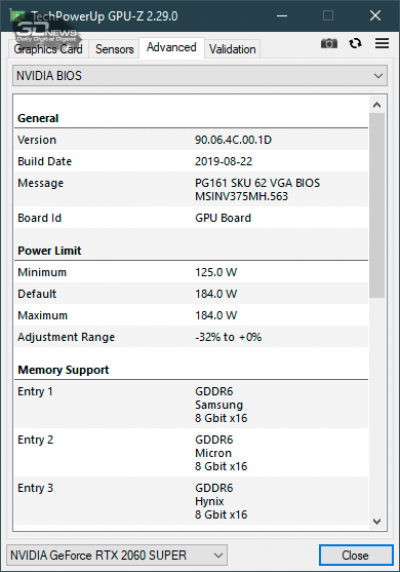Click the scroll down arrow
The height and width of the screenshot is (572, 400).
coord(377,521)
